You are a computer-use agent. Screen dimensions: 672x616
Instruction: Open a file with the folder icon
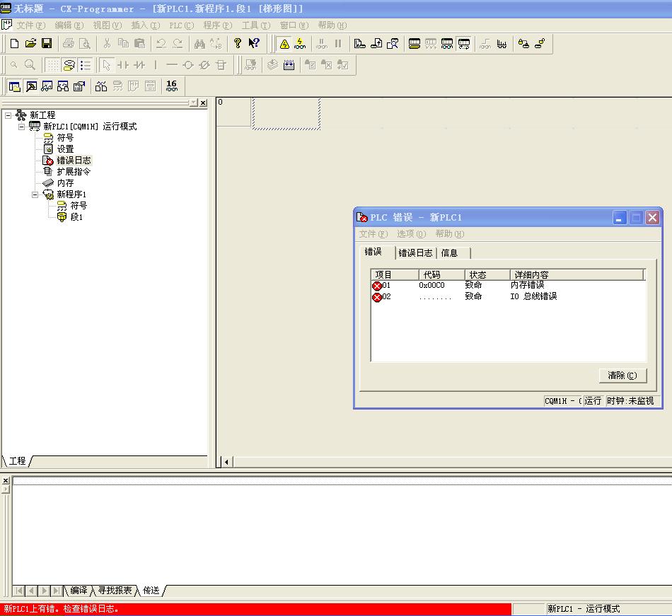(30, 44)
